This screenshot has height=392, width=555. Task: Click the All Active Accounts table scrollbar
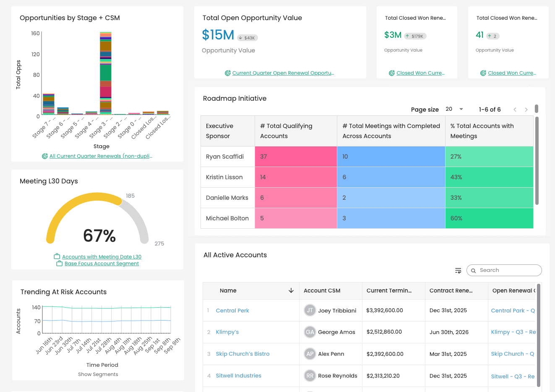point(539,336)
